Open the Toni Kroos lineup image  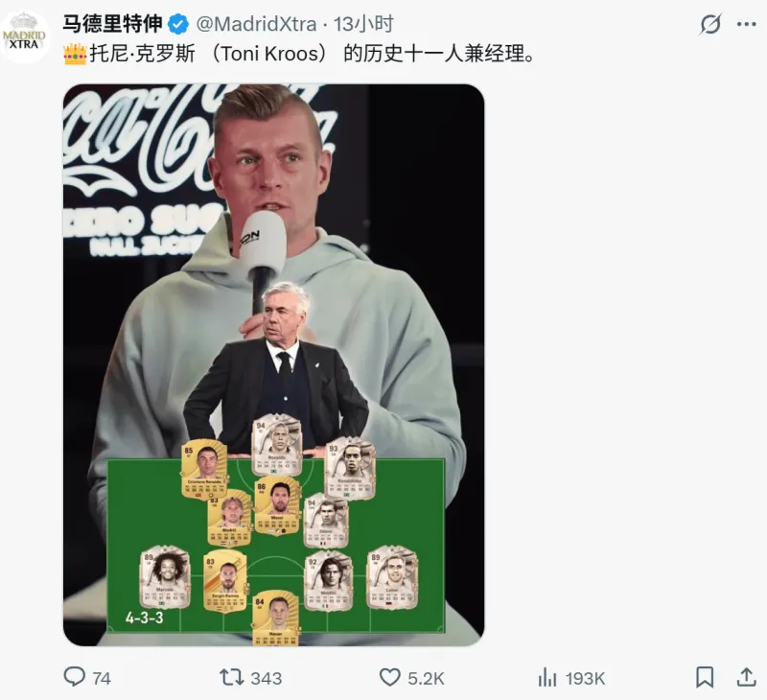(274, 365)
